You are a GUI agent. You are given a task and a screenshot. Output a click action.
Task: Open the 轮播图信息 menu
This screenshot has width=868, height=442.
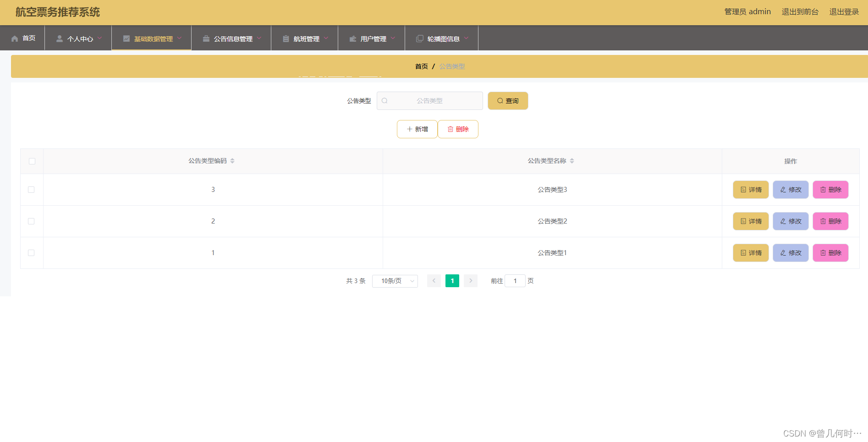point(442,38)
